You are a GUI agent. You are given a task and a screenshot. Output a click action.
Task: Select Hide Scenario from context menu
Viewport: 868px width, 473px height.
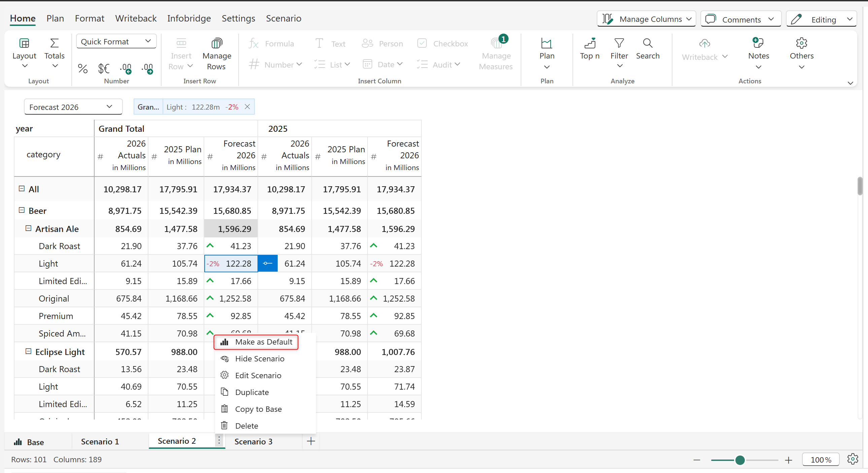pyautogui.click(x=259, y=359)
